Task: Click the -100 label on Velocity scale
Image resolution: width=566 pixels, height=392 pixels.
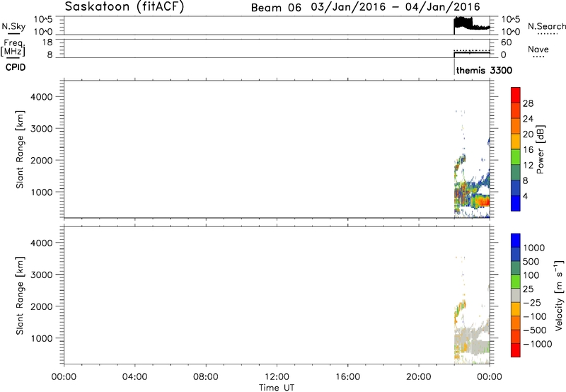Action: pos(535,316)
